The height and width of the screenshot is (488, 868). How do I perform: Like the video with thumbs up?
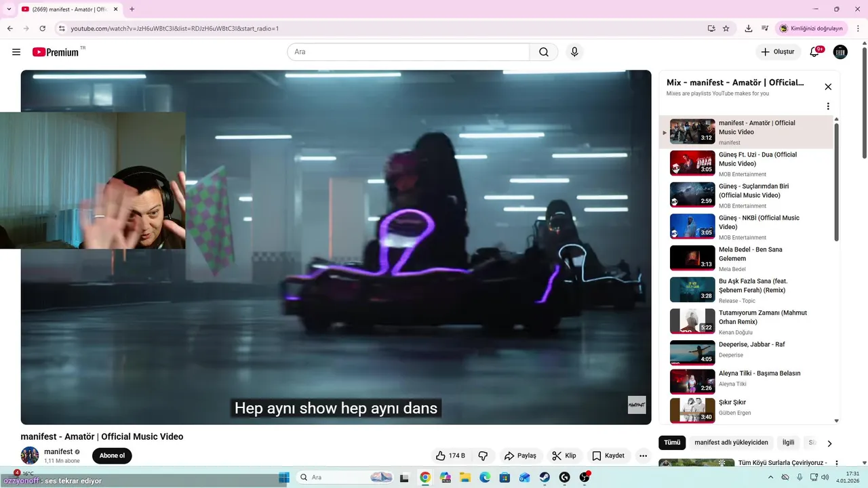pyautogui.click(x=451, y=455)
